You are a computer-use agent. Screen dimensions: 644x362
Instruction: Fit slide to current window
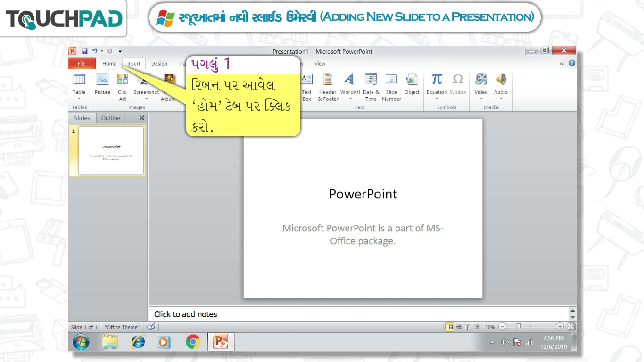(571, 327)
